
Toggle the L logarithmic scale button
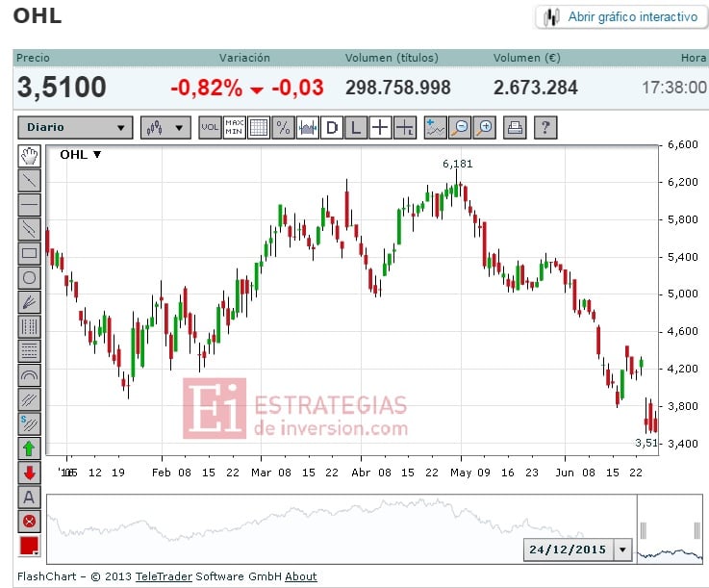pyautogui.click(x=356, y=128)
